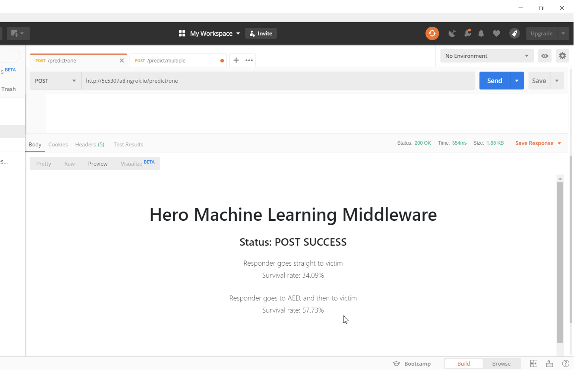Open the new tab plus icon

tap(236, 60)
